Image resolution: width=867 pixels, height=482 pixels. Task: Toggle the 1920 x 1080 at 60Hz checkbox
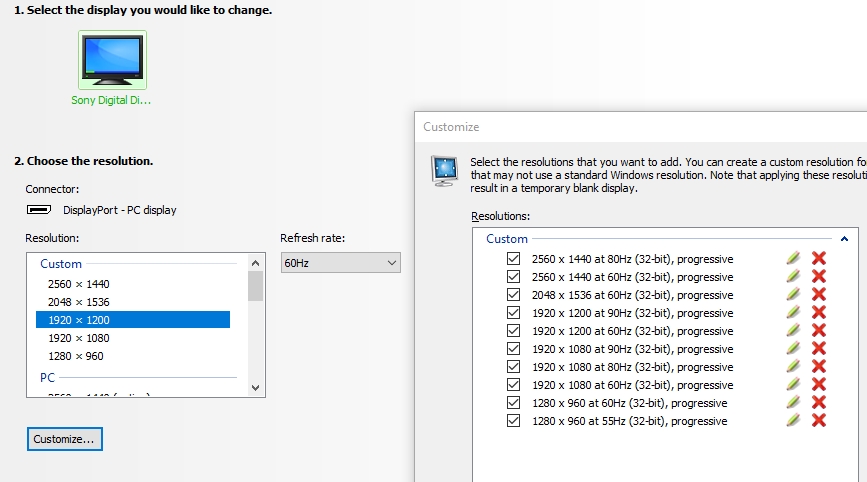[x=514, y=385]
